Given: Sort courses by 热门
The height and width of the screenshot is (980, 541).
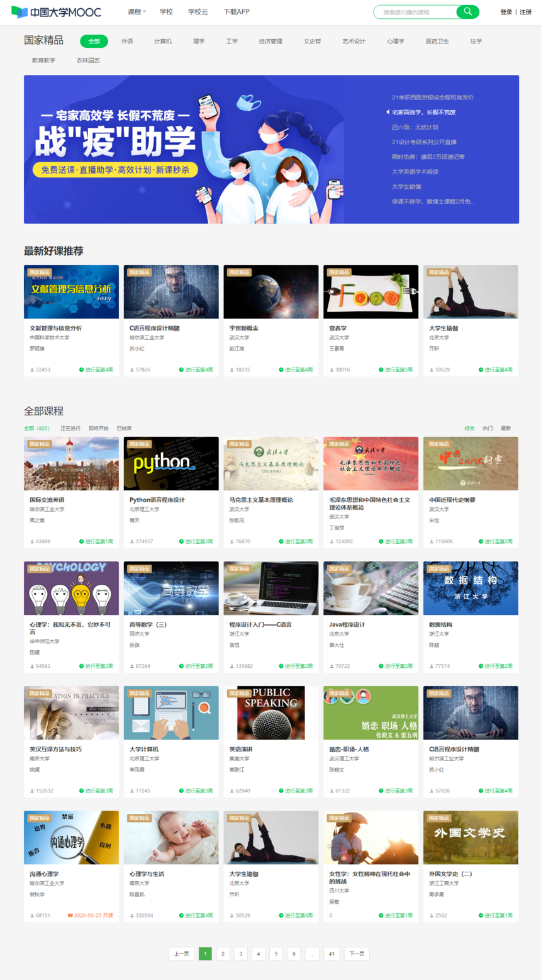Looking at the screenshot, I should click(x=488, y=428).
